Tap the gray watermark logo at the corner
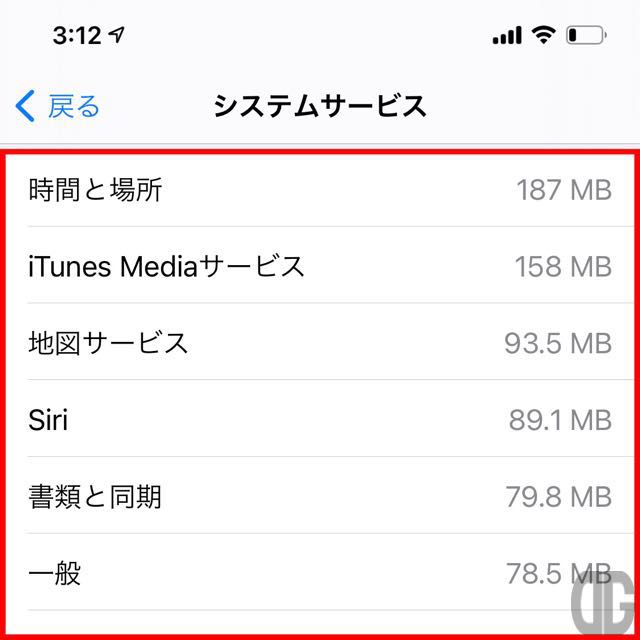Screen dimensions: 640x640 click(x=605, y=603)
